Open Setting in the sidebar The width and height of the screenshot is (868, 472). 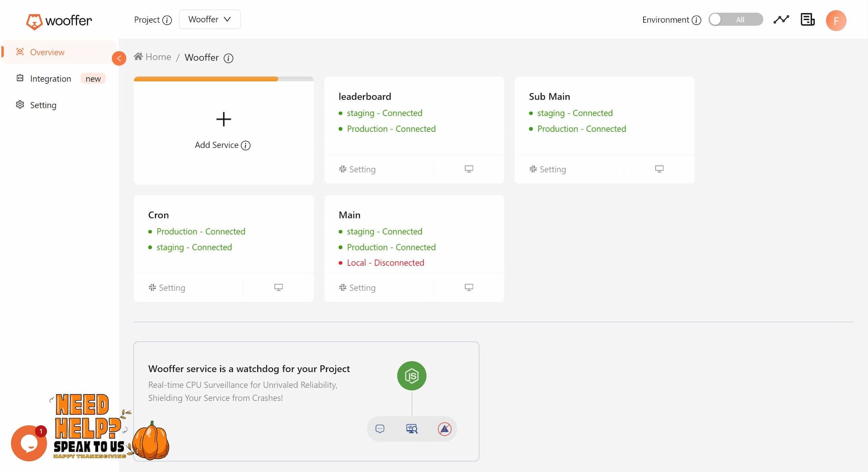(43, 105)
